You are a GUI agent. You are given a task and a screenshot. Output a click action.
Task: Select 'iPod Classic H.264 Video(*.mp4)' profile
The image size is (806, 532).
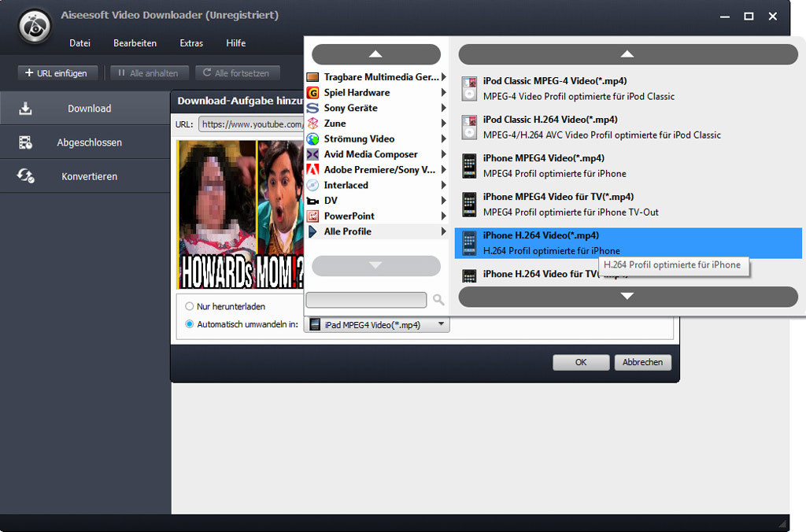coord(628,127)
